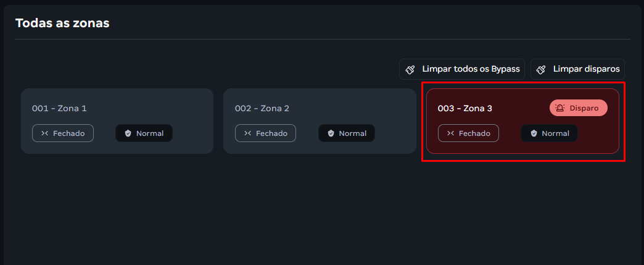
Task: Click the shield icon in Zona 3
Action: pyautogui.click(x=534, y=133)
